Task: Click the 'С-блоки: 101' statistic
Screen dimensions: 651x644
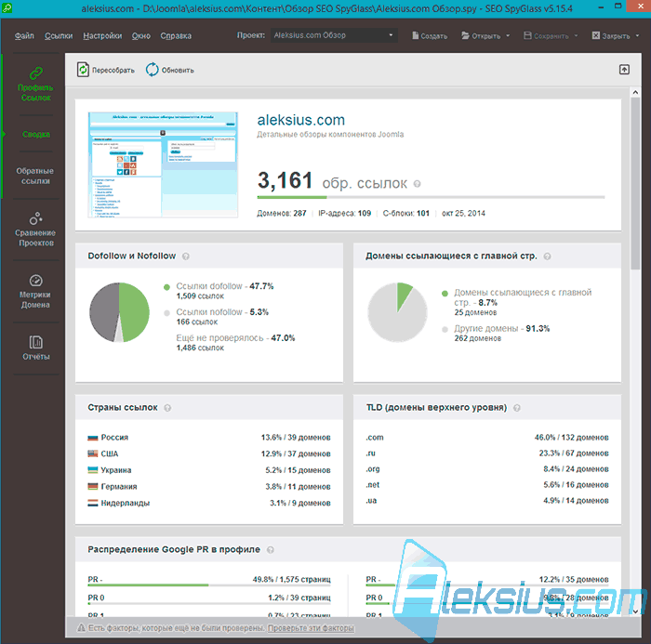Action: (406, 214)
